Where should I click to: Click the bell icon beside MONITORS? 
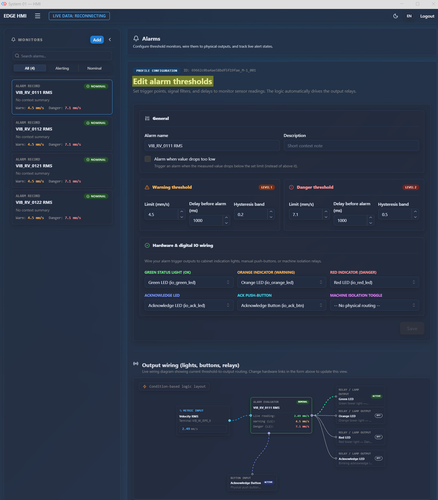coord(13,39)
